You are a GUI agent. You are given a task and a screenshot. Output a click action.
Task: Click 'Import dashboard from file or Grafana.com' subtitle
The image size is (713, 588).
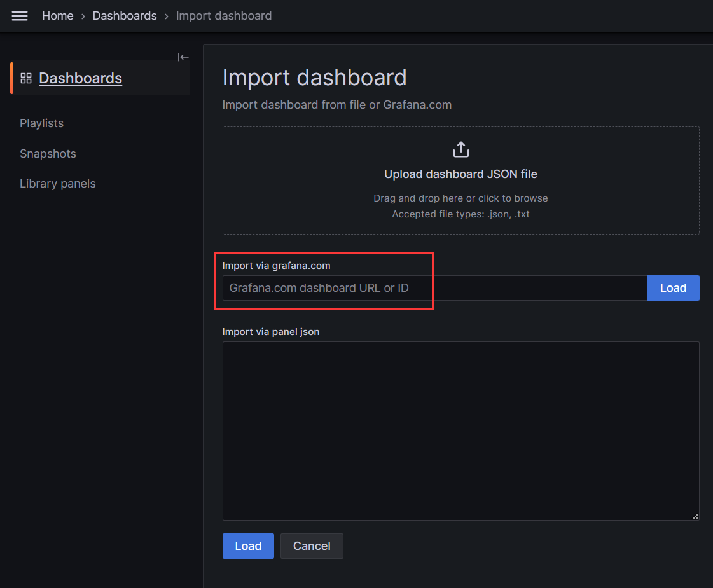coord(337,105)
